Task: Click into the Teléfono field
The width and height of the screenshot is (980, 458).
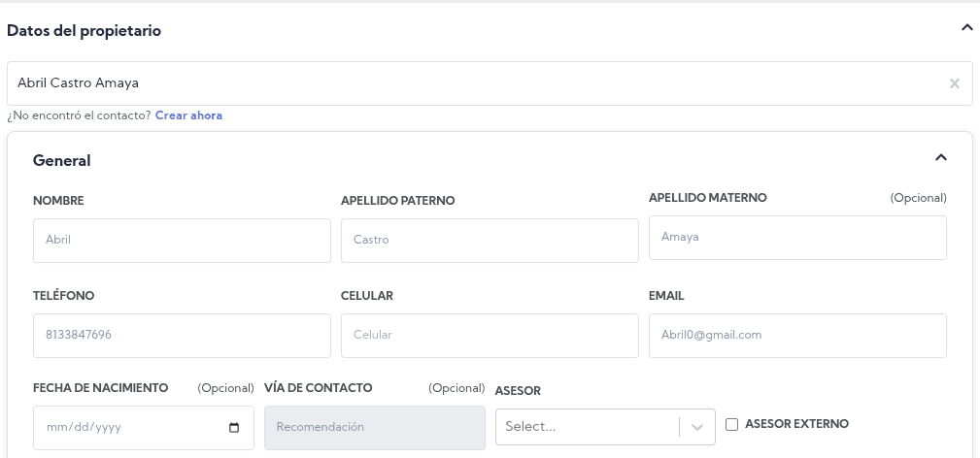Action: pyautogui.click(x=182, y=335)
